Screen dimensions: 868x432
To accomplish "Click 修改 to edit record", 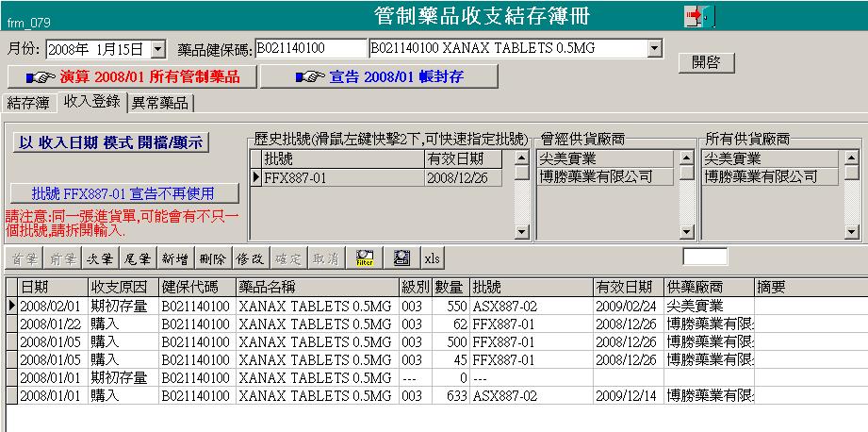I will 251,258.
